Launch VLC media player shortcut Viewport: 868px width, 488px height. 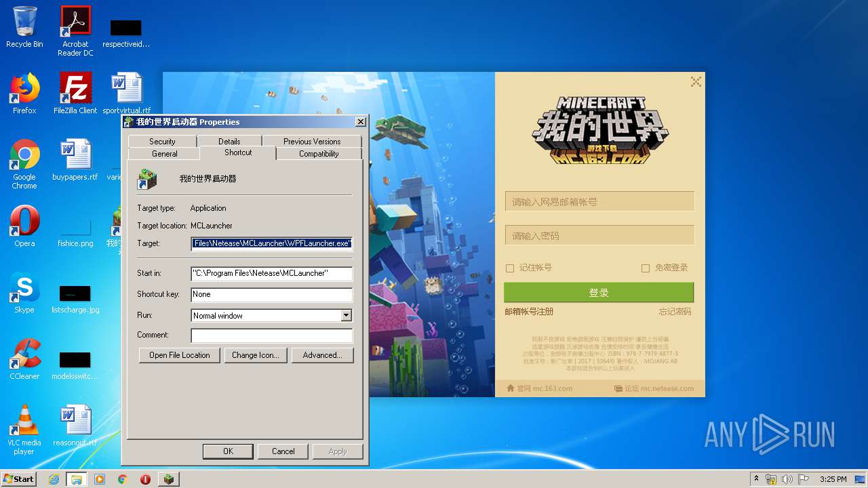pyautogui.click(x=24, y=429)
